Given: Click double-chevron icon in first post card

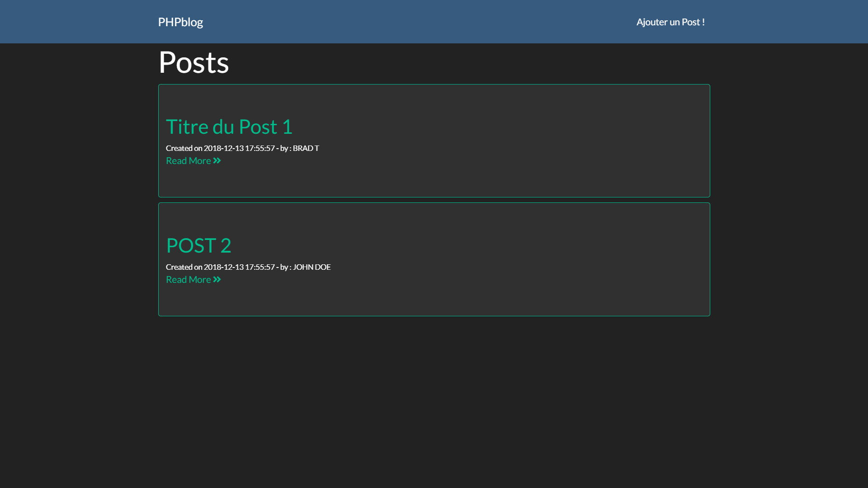Looking at the screenshot, I should click(217, 161).
